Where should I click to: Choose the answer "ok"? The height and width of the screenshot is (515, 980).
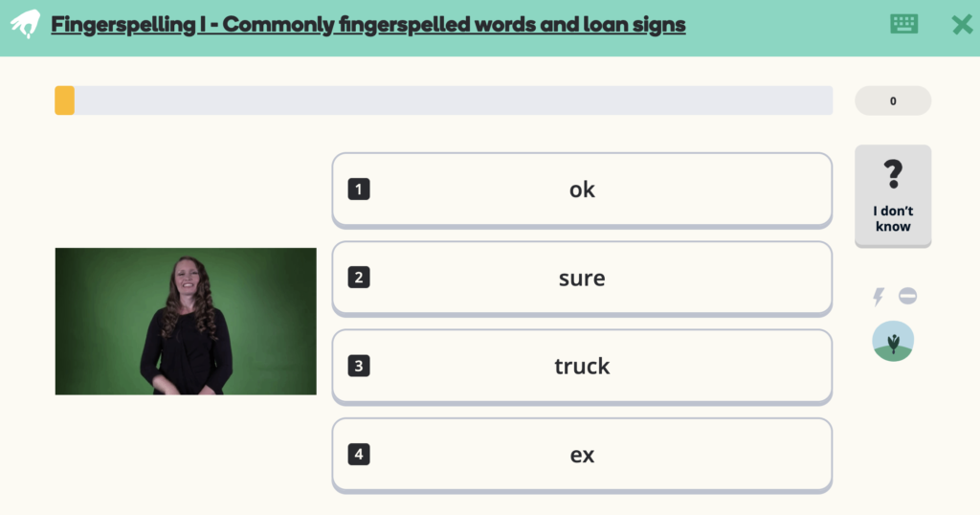pyautogui.click(x=582, y=190)
